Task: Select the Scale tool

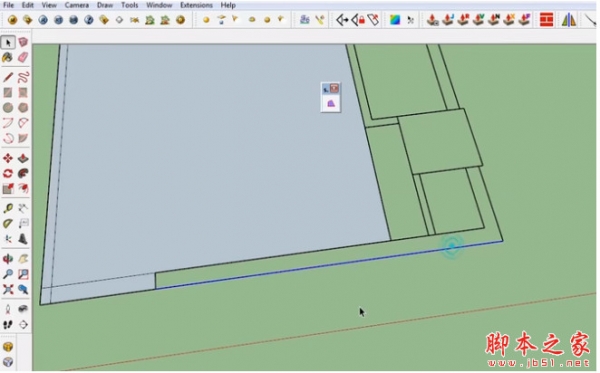Action: coord(8,188)
